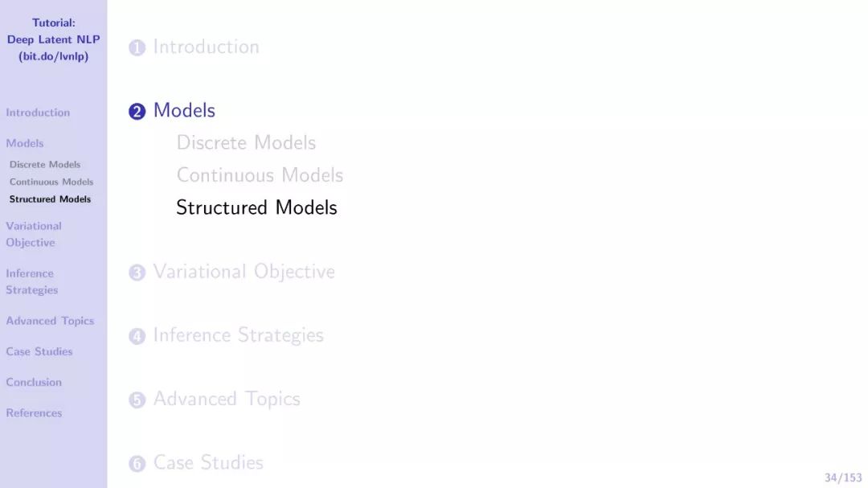Click the 34/153 slide number indicator
This screenshot has height=488, width=868.
tap(843, 478)
